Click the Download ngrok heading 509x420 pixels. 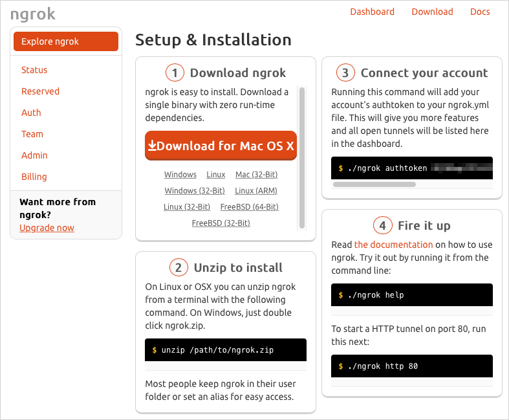(237, 72)
